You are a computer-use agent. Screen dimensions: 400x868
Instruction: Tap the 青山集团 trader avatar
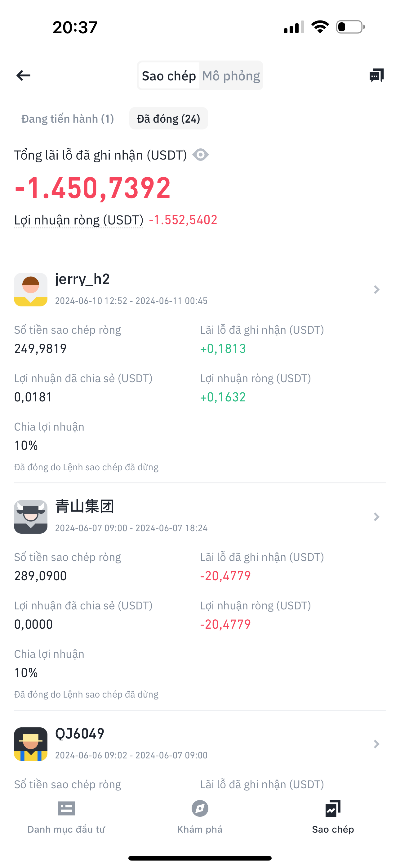(x=31, y=517)
